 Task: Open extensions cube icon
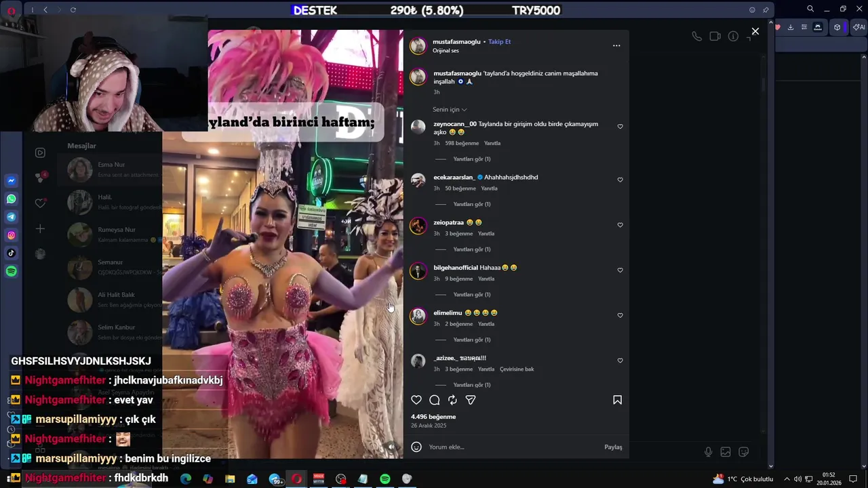[837, 27]
